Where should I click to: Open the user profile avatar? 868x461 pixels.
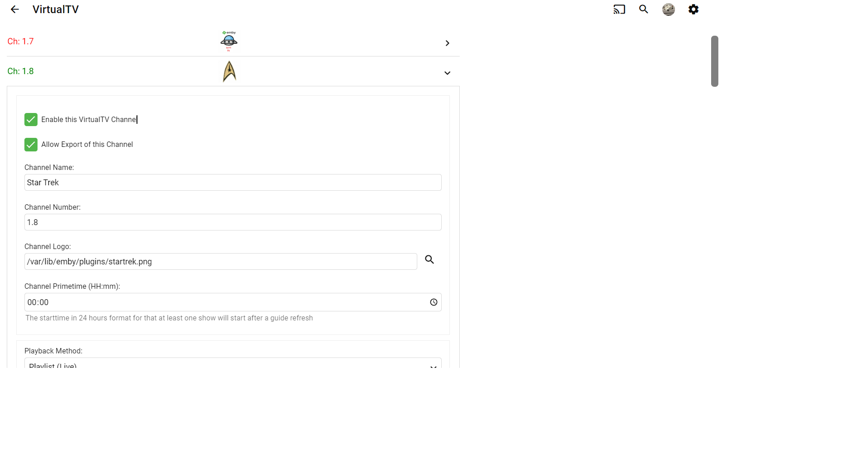[669, 9]
